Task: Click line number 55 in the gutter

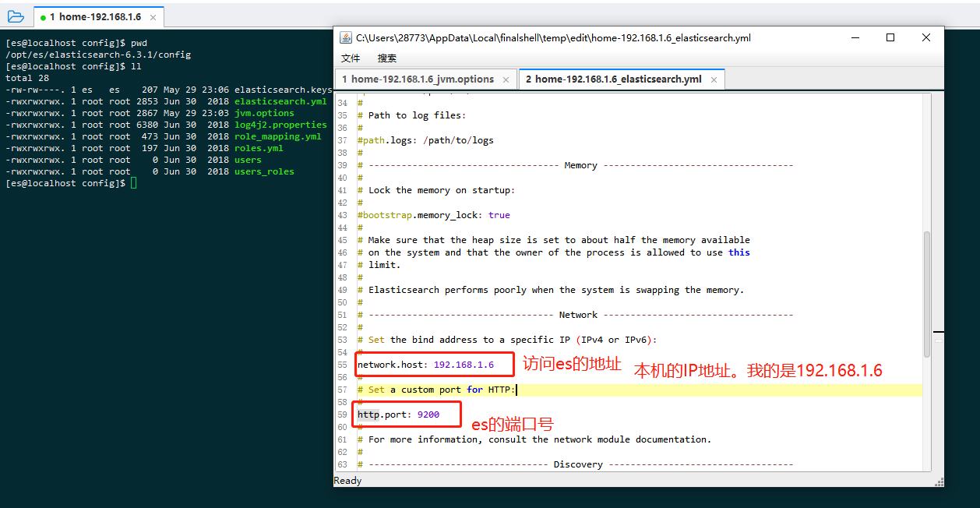Action: coord(343,365)
